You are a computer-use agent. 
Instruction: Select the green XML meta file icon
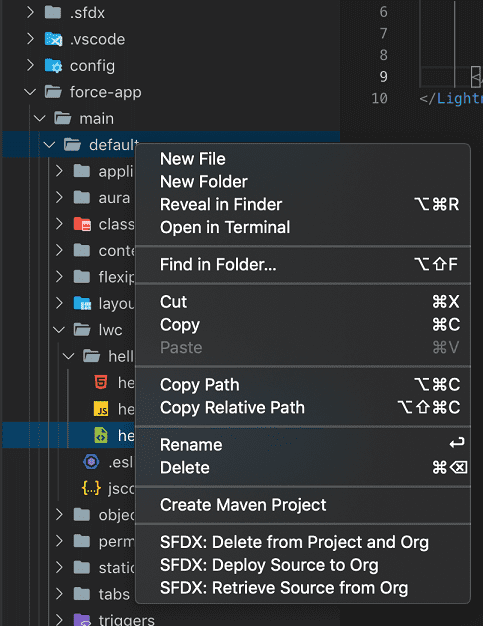point(101,436)
